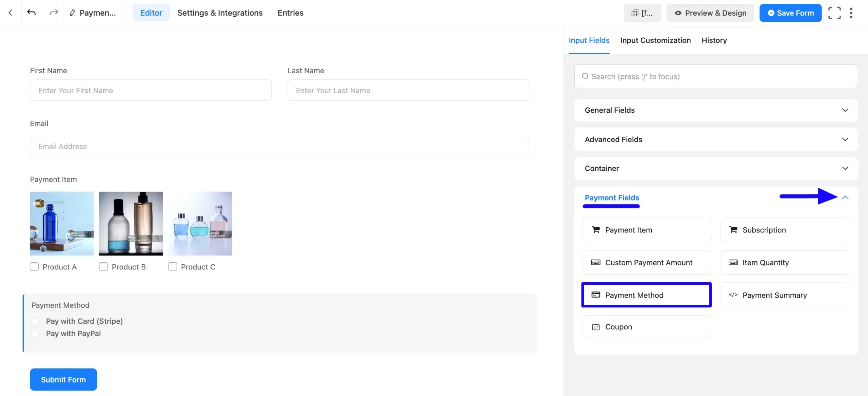Open the Entries tab
Image resolution: width=868 pixels, height=396 pixels.
(x=291, y=13)
